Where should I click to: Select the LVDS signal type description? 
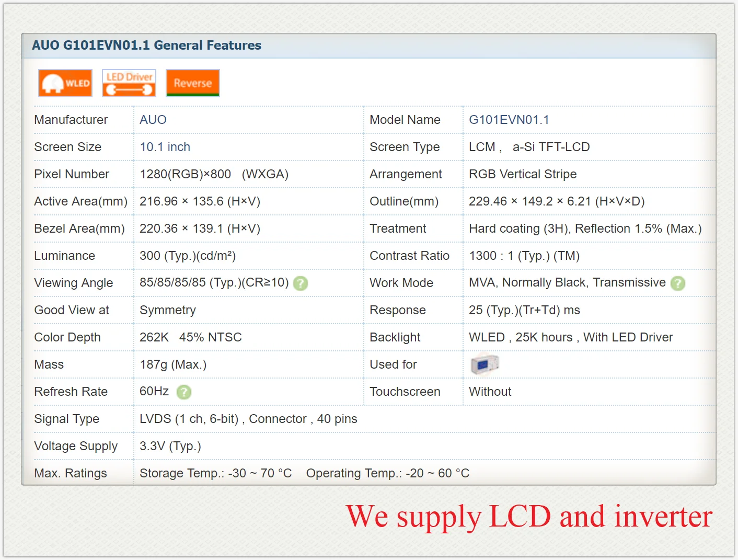[248, 419]
